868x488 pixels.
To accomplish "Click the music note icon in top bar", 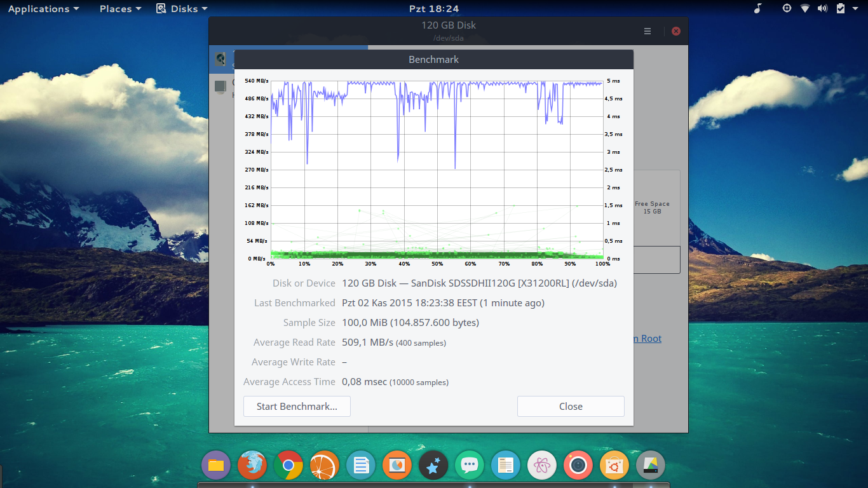I will pyautogui.click(x=757, y=8).
